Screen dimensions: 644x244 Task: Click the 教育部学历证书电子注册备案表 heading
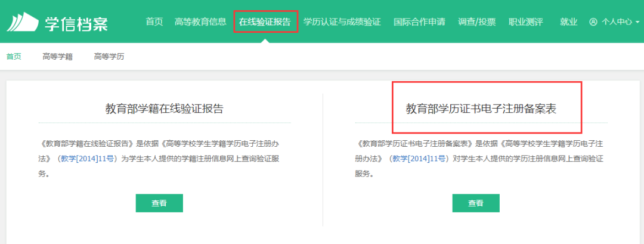pyautogui.click(x=481, y=109)
